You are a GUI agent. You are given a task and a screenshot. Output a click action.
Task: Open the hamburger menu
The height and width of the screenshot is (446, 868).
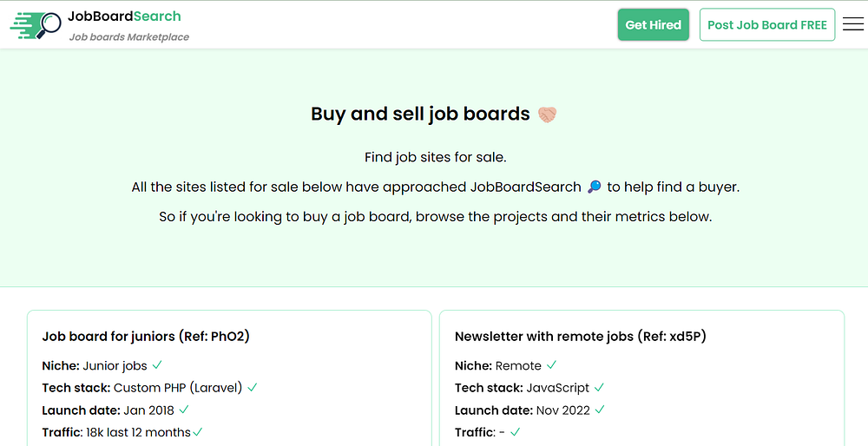coord(852,24)
